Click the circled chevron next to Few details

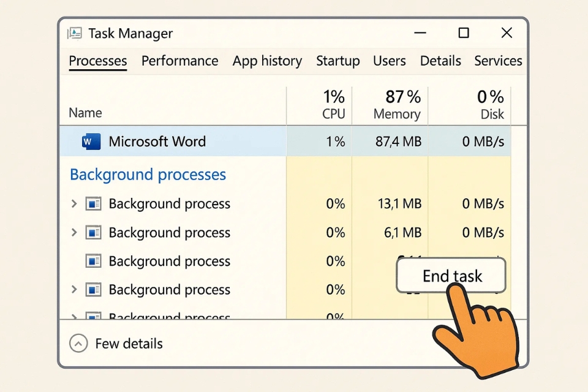point(78,344)
